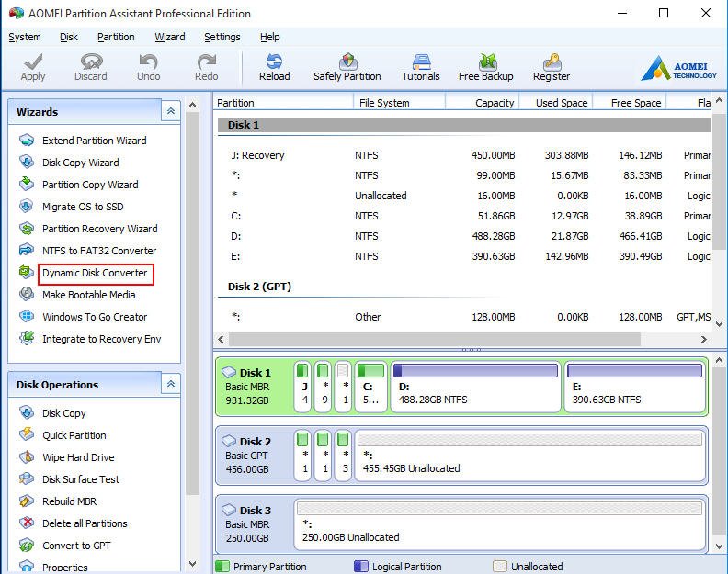Select Make Bootable Media icon
This screenshot has height=574, width=728.
pyautogui.click(x=27, y=294)
